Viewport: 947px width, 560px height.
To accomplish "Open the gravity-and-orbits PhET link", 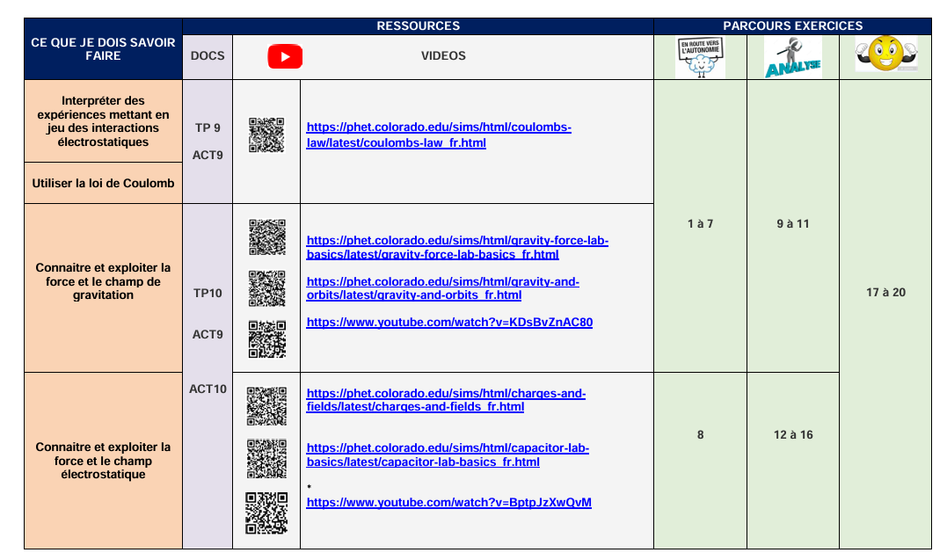I will [442, 288].
